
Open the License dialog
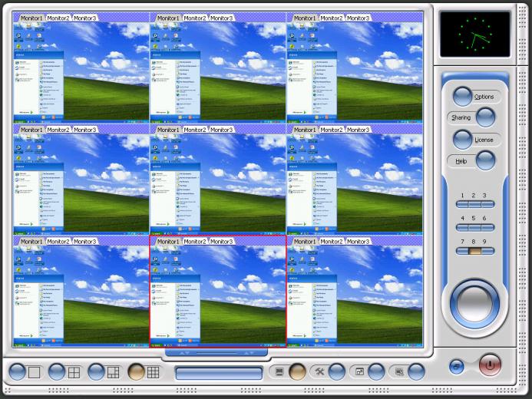(462, 140)
